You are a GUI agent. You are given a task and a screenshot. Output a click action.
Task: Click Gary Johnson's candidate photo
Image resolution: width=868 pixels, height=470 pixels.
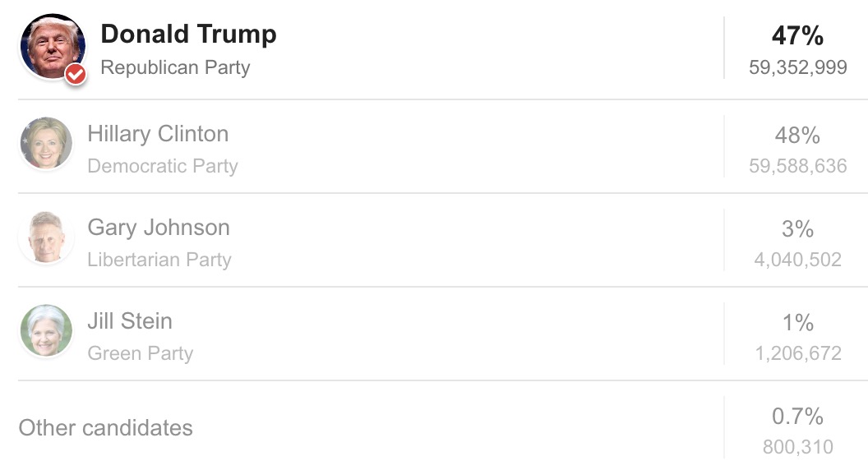(x=46, y=237)
